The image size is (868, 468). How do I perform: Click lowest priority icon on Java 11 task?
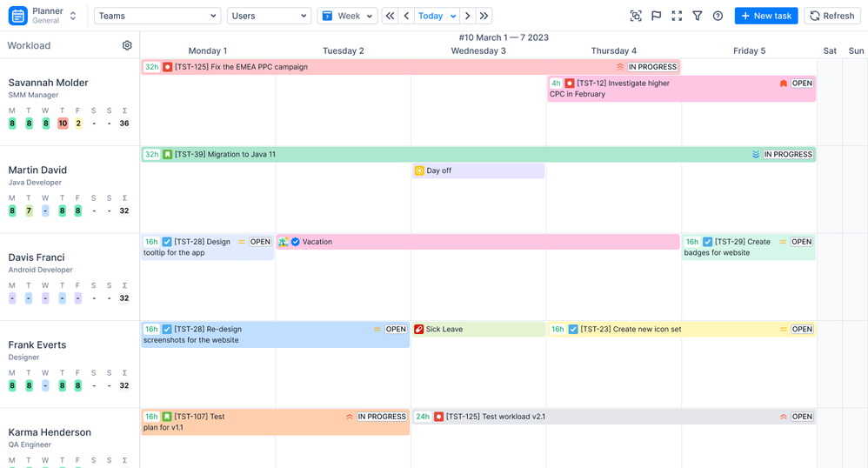coord(756,155)
